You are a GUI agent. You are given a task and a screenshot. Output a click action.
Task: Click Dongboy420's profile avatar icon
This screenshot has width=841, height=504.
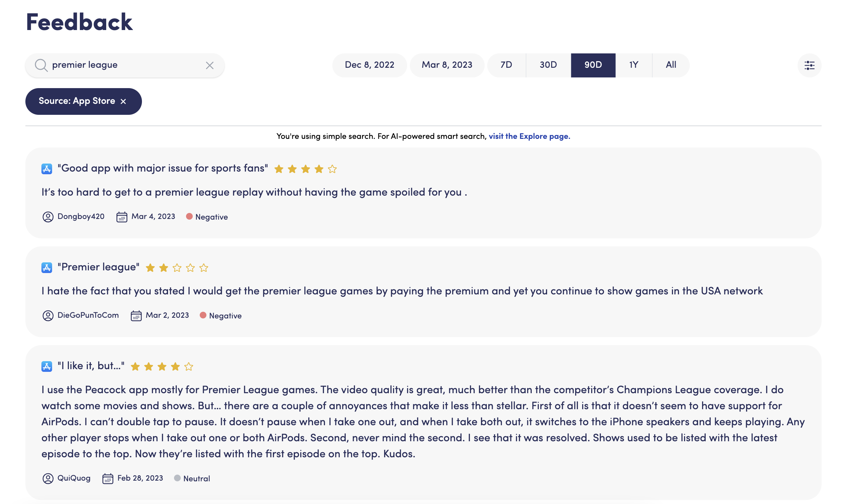pyautogui.click(x=47, y=216)
